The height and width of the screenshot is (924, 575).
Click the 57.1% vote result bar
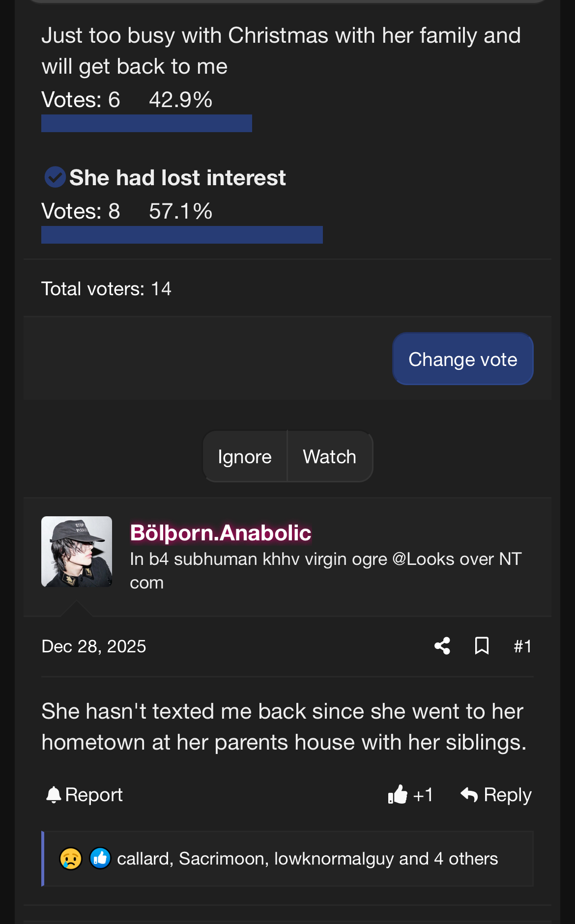[182, 235]
